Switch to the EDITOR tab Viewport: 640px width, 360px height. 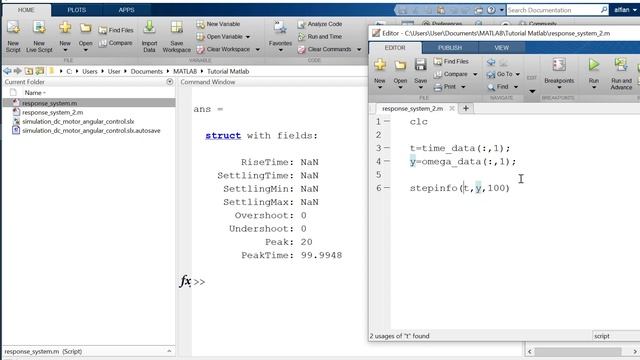[x=395, y=48]
